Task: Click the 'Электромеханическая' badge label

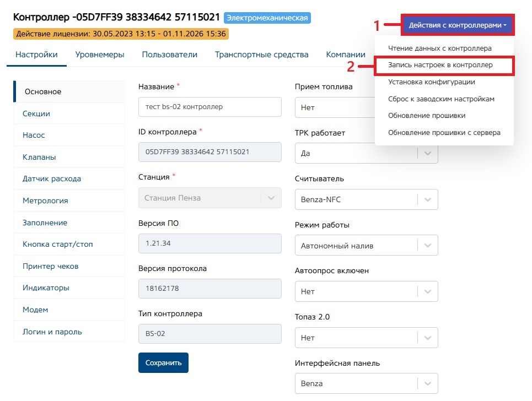Action: 267,18
